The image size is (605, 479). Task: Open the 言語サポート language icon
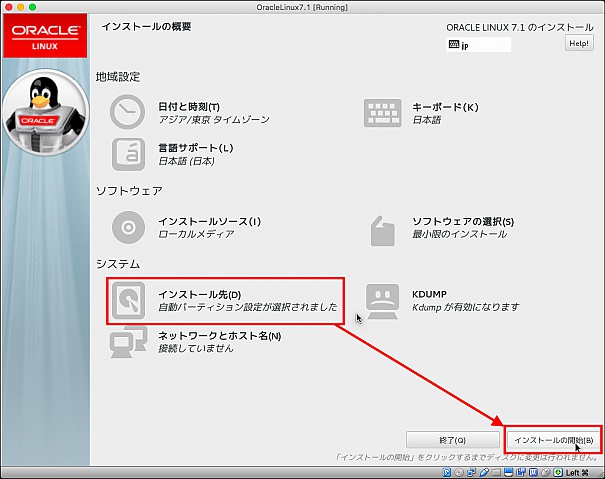click(128, 154)
